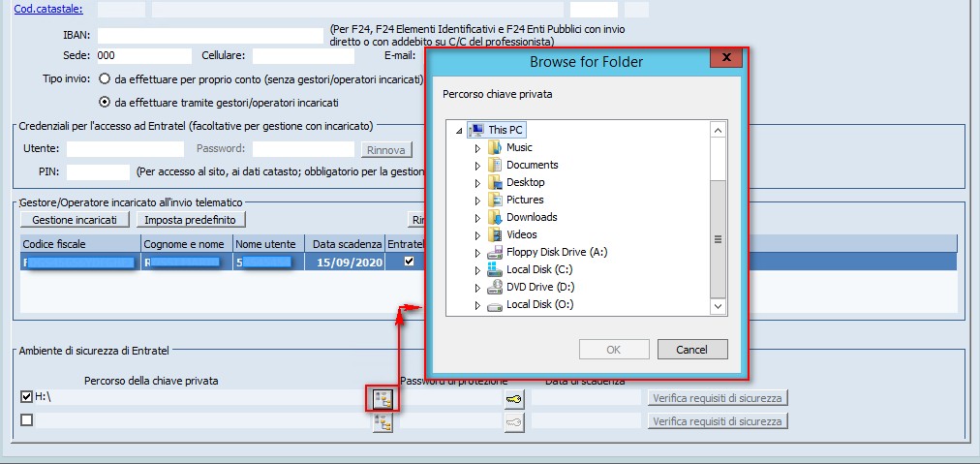Select the Videos folder icon

(x=495, y=235)
